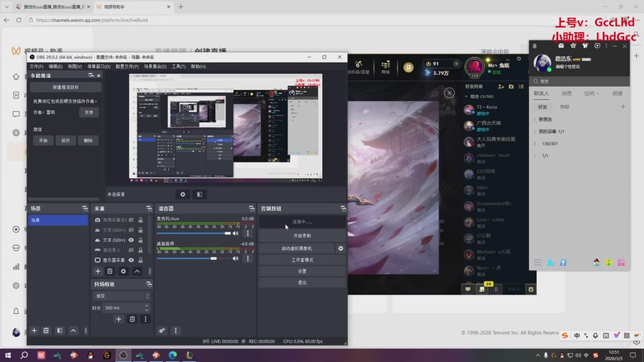Unlock the 显示器采集 source lock
The height and width of the screenshot is (362, 644).
140,260
